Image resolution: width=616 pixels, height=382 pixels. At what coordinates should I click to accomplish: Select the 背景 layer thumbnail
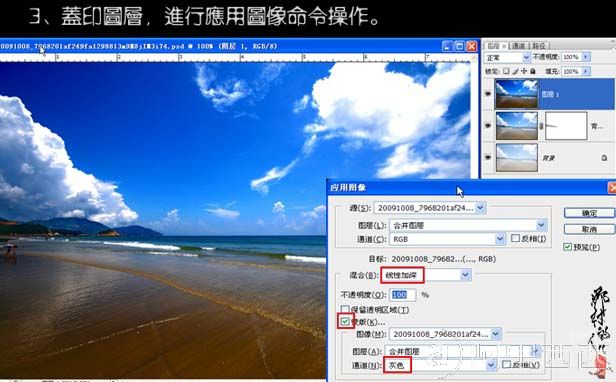click(x=516, y=157)
